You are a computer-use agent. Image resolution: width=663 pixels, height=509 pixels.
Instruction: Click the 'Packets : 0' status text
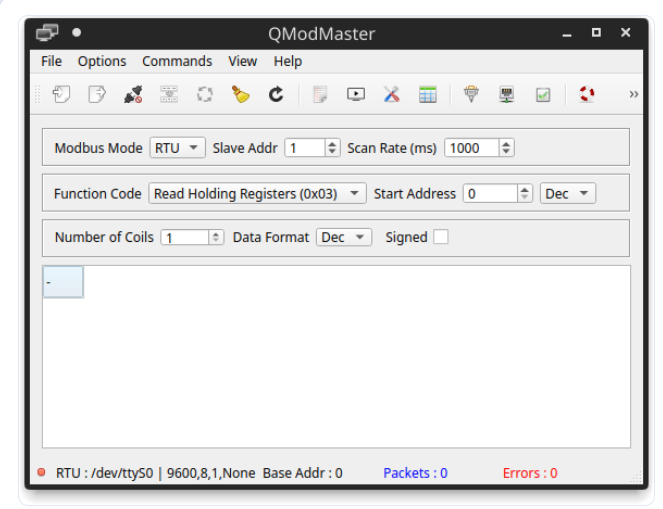415,473
